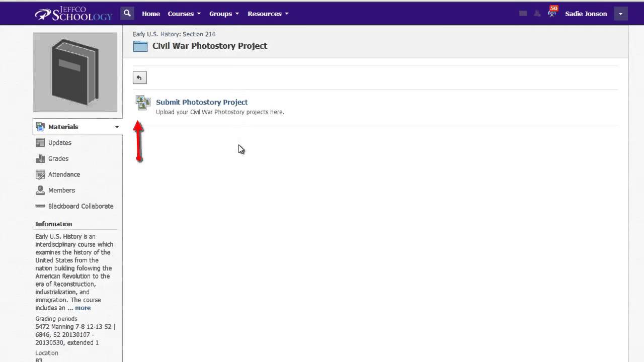Click the Grades icon in sidebar
This screenshot has height=362, width=644.
tap(40, 158)
